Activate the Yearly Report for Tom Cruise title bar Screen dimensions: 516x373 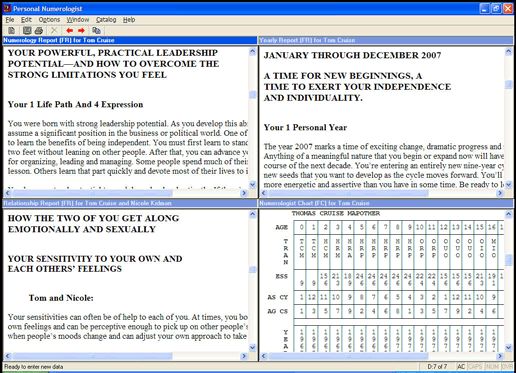(386, 40)
